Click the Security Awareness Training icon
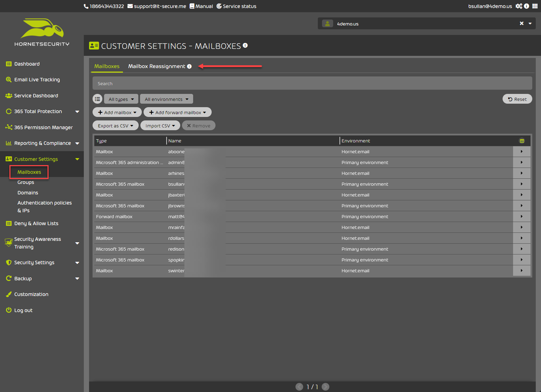 [9, 243]
